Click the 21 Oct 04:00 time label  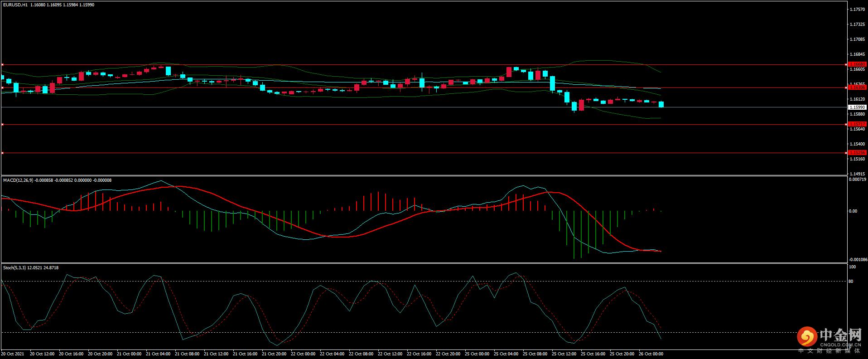158,354
